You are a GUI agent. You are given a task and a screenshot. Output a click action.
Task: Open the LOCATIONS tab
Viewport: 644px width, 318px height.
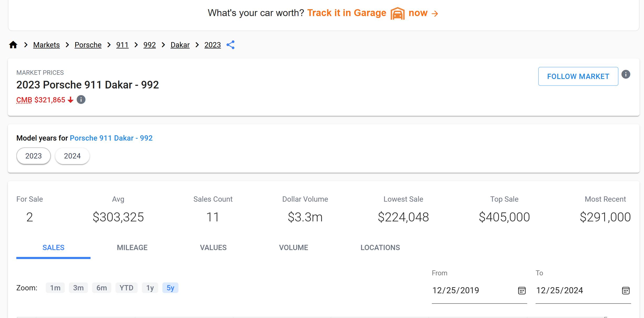[x=380, y=247]
